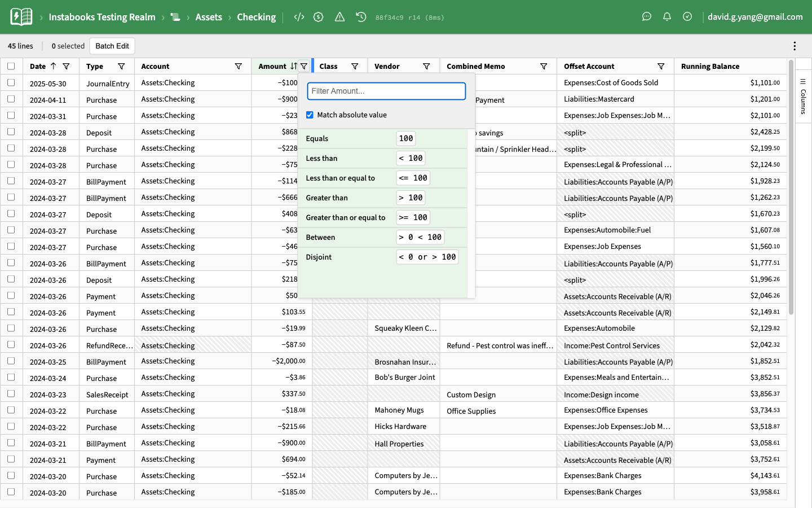Select all rows with header checkbox

[x=11, y=66]
